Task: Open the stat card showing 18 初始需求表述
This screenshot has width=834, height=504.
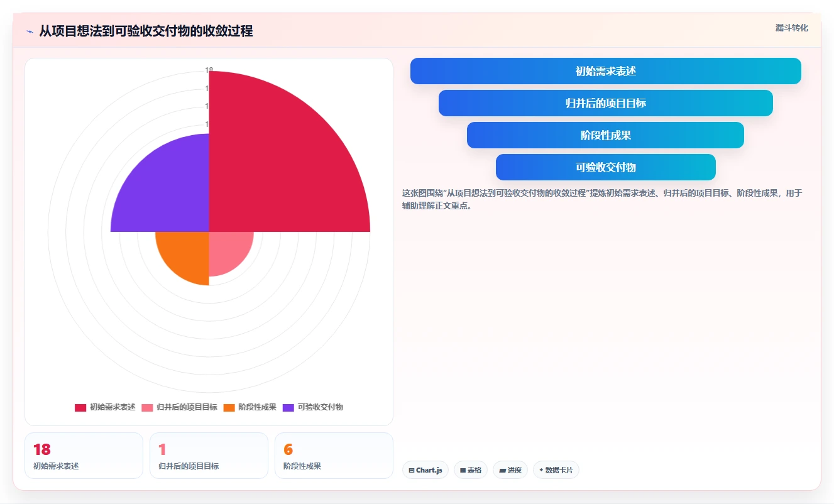Action: pos(84,456)
